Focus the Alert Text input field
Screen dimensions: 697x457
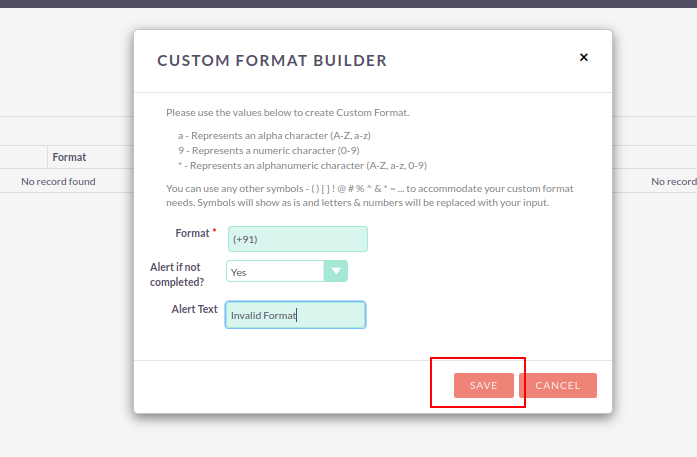click(x=295, y=315)
